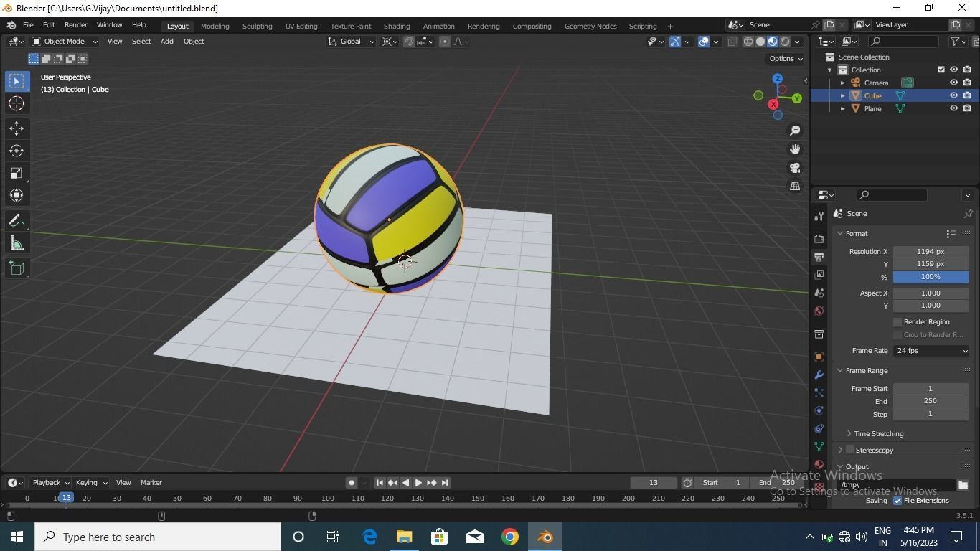Click the Options button in viewport
Image resolution: width=980 pixels, height=551 pixels.
tap(786, 59)
